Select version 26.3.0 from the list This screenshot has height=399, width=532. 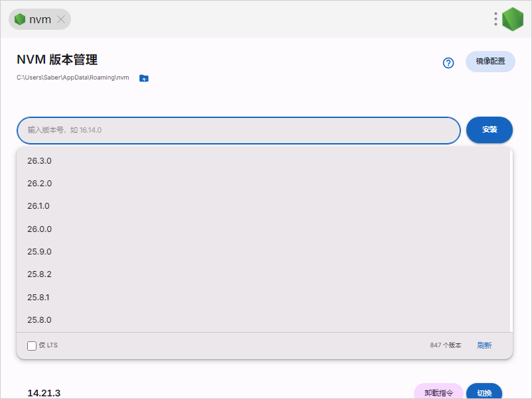click(x=263, y=160)
